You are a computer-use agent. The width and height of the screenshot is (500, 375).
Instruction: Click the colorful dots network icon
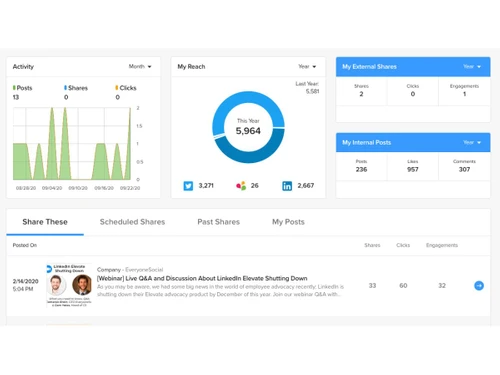pos(241,186)
